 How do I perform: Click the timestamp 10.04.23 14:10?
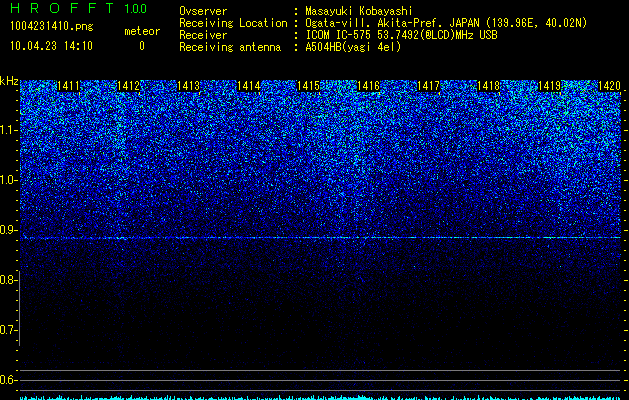click(51, 46)
